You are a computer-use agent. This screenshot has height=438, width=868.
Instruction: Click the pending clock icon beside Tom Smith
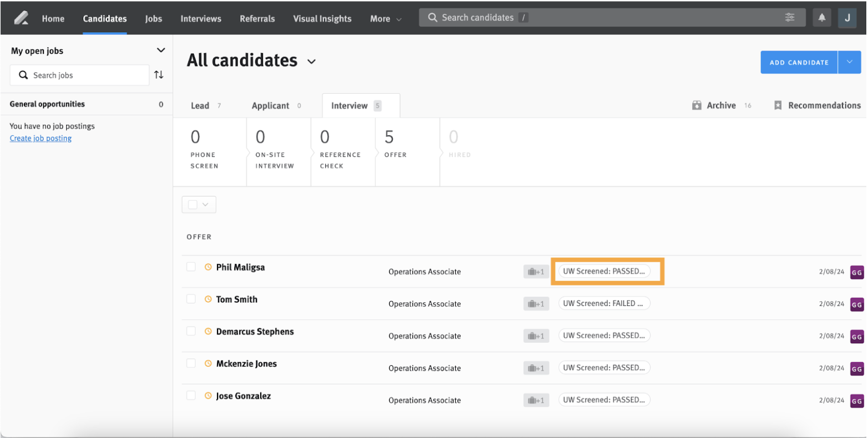pos(207,299)
